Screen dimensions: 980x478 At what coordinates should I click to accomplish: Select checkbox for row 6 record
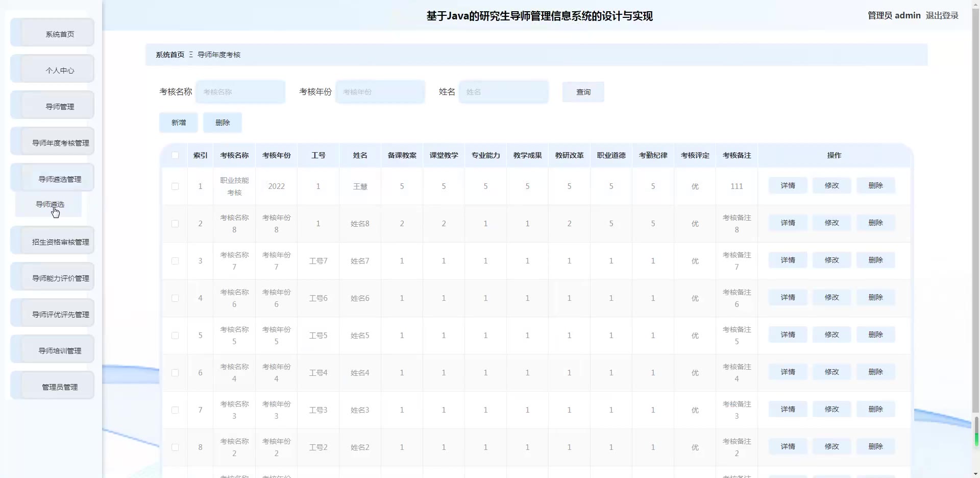[x=175, y=373]
